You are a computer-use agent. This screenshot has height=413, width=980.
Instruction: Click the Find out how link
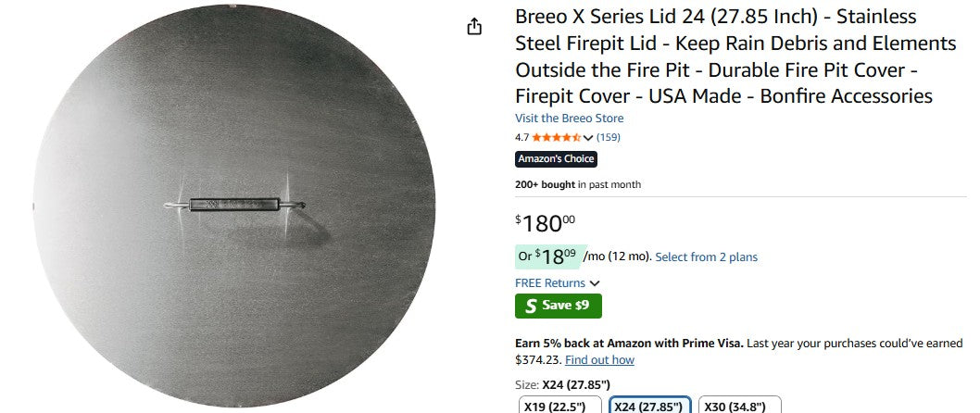coord(599,360)
